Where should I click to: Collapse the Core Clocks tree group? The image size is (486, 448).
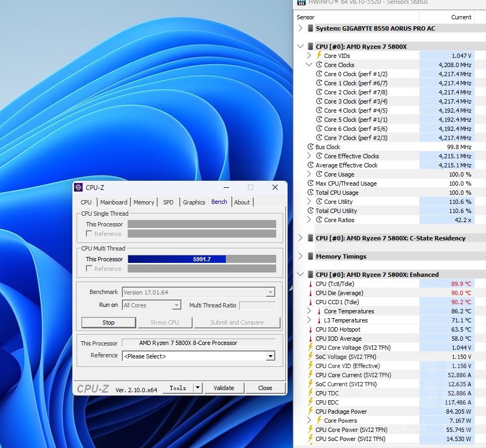click(309, 65)
